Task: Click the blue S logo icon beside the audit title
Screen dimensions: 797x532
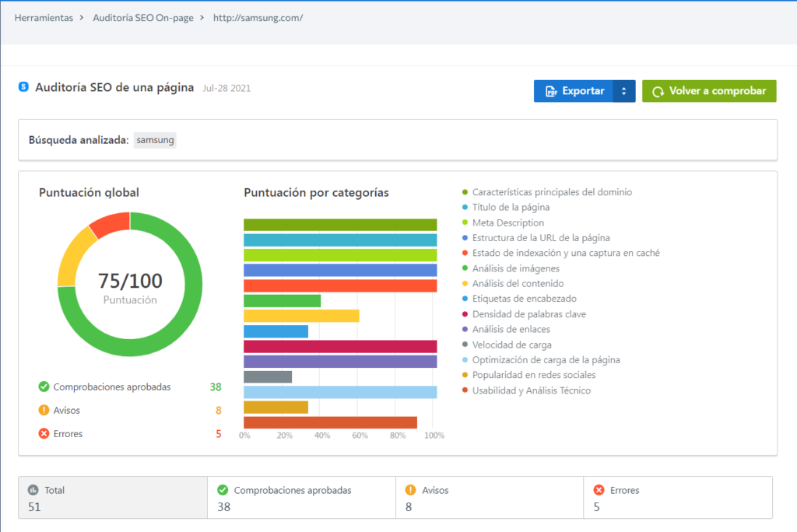Action: pyautogui.click(x=23, y=87)
